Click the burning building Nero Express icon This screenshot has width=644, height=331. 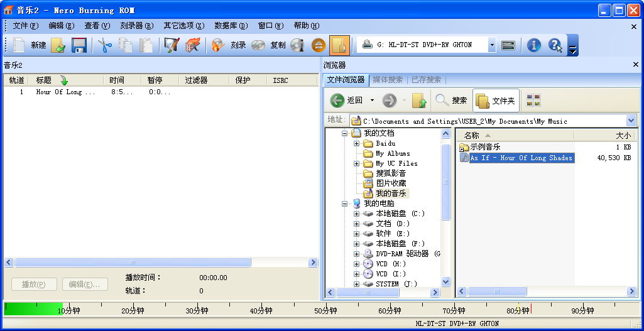(193, 45)
